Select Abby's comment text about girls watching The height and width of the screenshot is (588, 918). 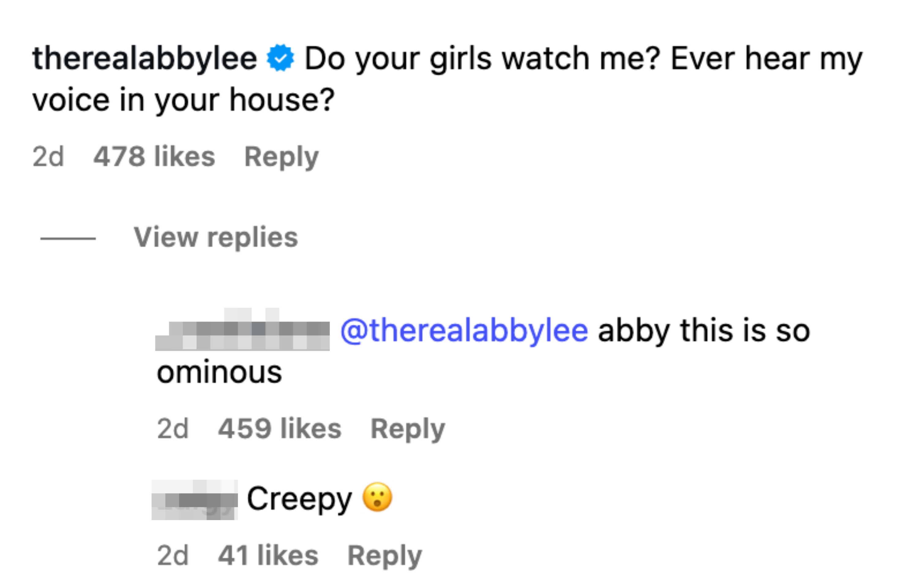point(535,58)
